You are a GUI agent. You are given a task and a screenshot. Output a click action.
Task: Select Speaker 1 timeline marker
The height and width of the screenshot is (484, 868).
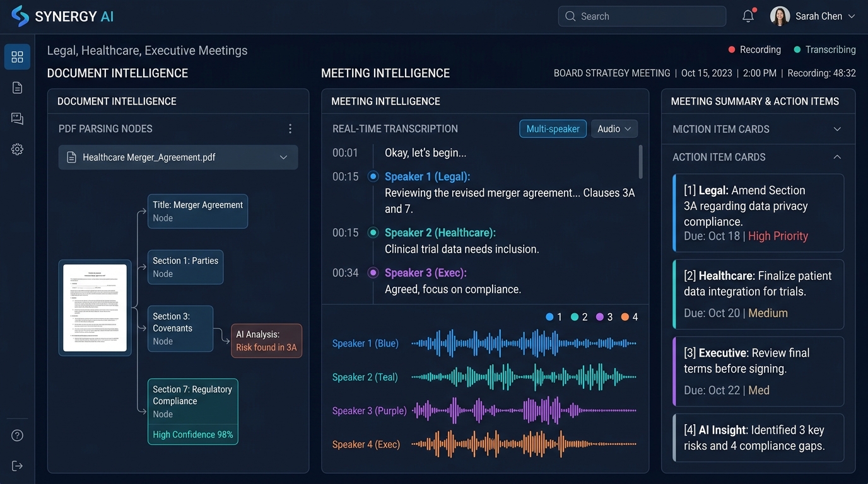(x=373, y=176)
